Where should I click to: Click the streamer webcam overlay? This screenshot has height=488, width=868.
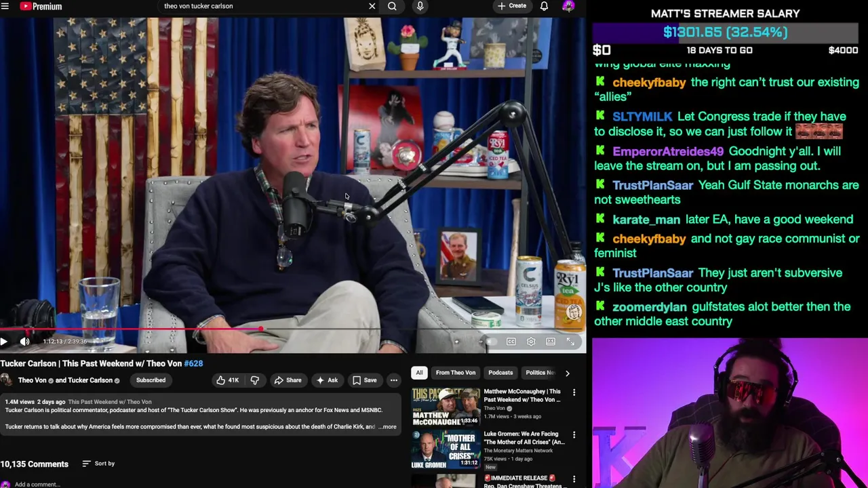click(x=730, y=413)
